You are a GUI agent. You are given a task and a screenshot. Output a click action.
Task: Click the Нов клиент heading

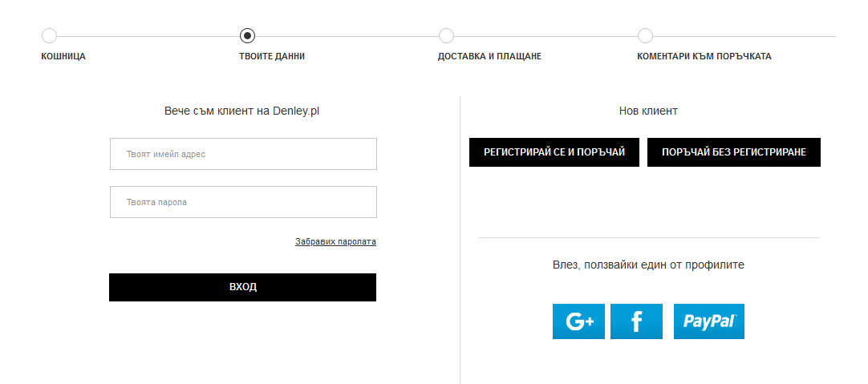pyautogui.click(x=648, y=111)
